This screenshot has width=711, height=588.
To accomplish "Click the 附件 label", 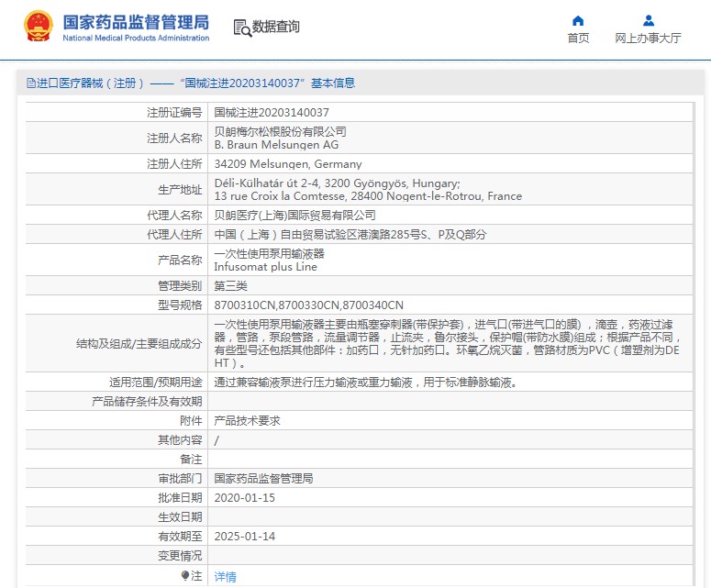I will [191, 421].
